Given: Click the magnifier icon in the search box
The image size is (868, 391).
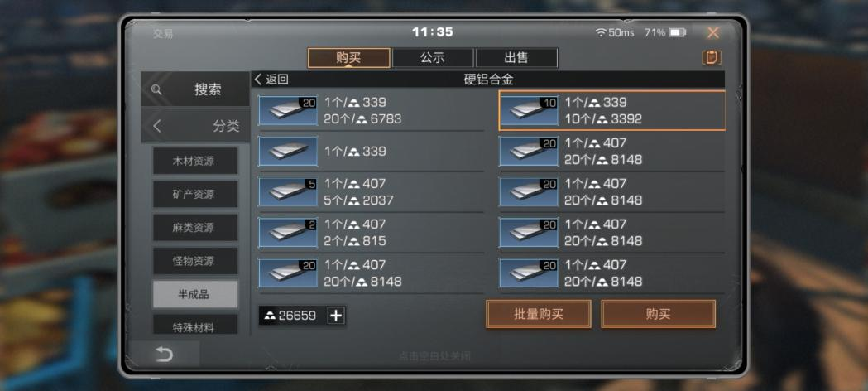Looking at the screenshot, I should 156,89.
